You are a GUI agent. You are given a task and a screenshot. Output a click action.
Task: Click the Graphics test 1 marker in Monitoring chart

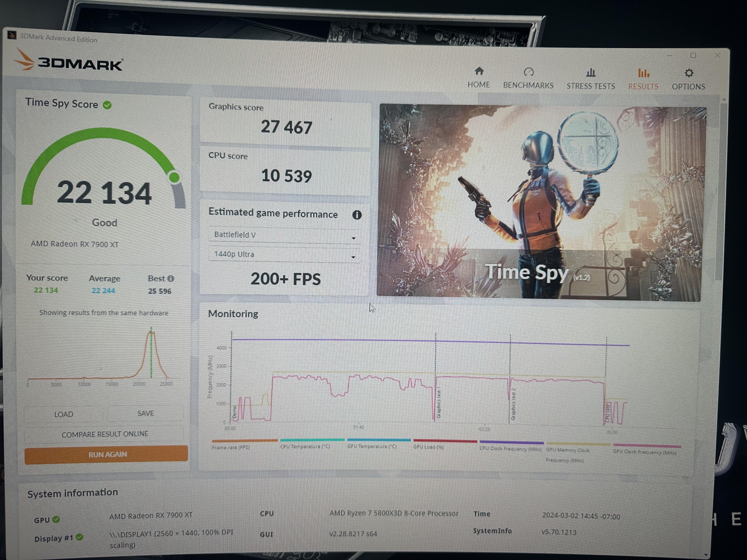click(x=438, y=404)
